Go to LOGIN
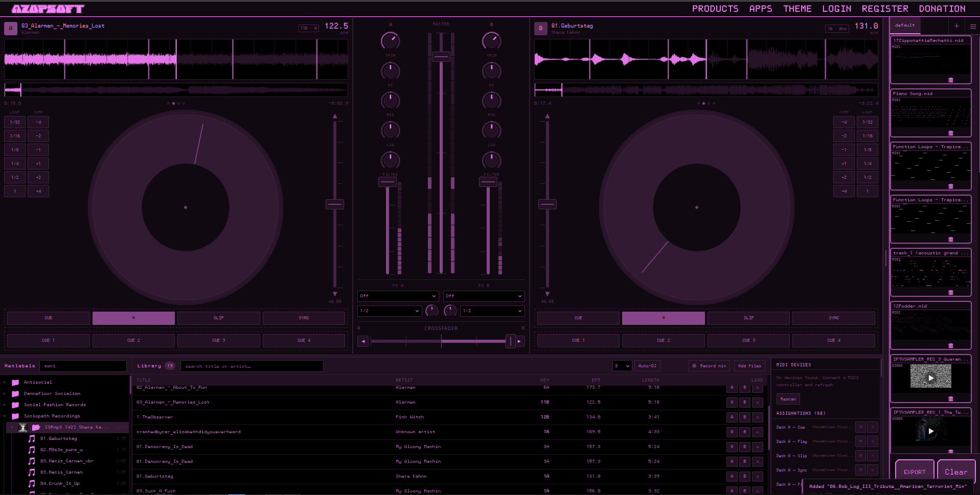The width and height of the screenshot is (980, 495). (837, 9)
